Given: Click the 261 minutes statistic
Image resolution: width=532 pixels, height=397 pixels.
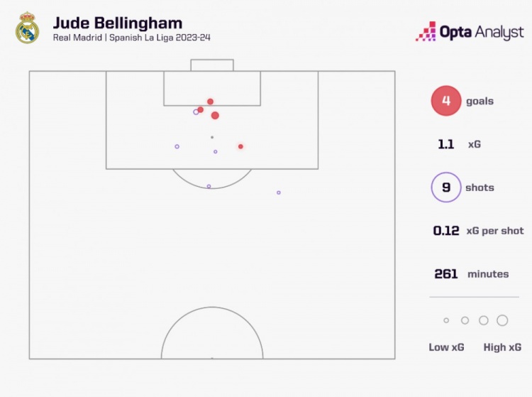Looking at the screenshot, I should (472, 274).
